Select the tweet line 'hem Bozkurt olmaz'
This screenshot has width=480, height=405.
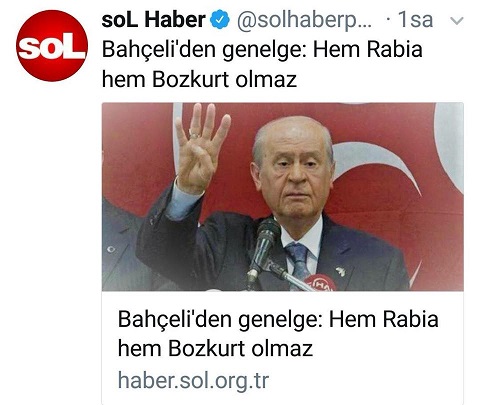(x=199, y=80)
